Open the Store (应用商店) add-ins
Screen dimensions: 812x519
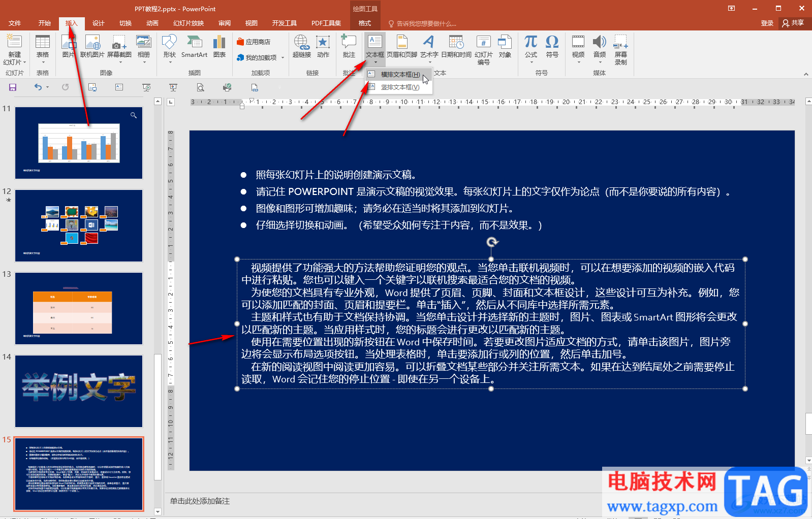coord(254,42)
